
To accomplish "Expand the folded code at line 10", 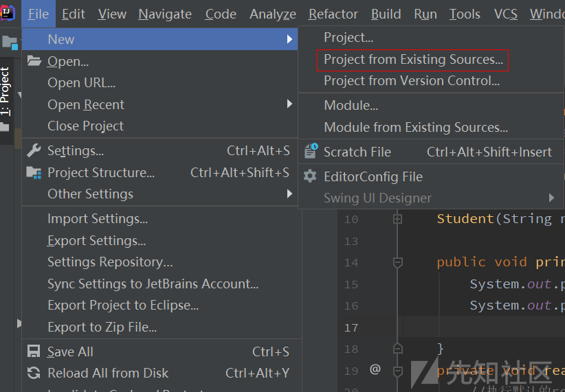I will (397, 219).
